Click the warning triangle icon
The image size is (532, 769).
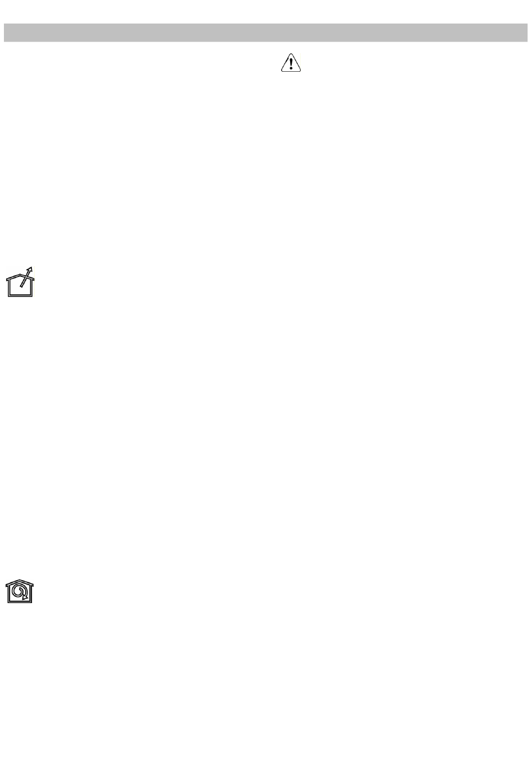[290, 63]
